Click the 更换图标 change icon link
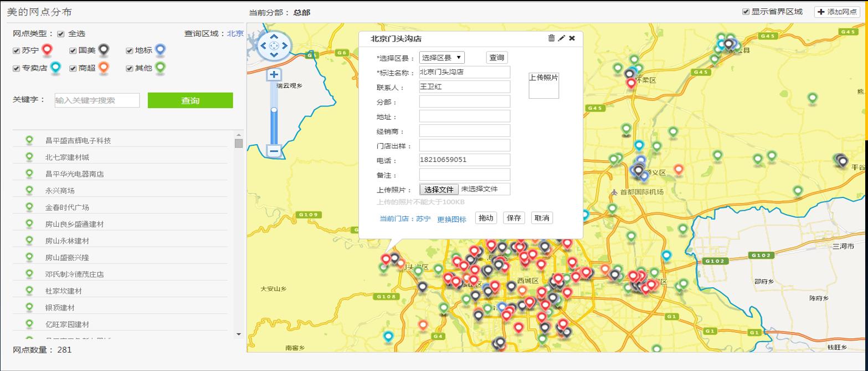 [x=451, y=219]
